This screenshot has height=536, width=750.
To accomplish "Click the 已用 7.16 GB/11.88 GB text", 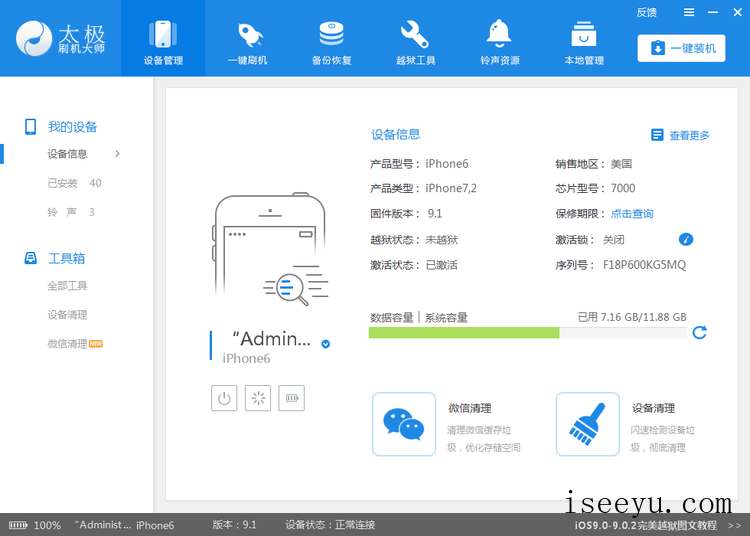I will click(632, 317).
